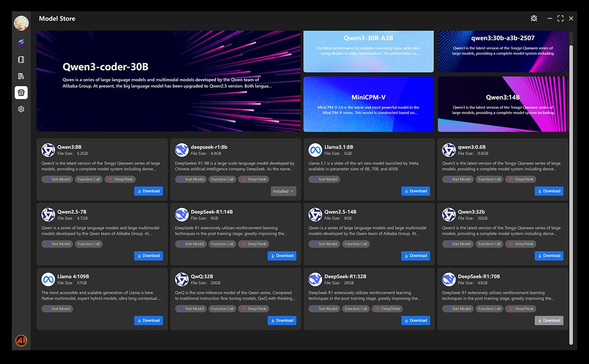Click the deepseek-r1:8b model logo

coord(182,150)
